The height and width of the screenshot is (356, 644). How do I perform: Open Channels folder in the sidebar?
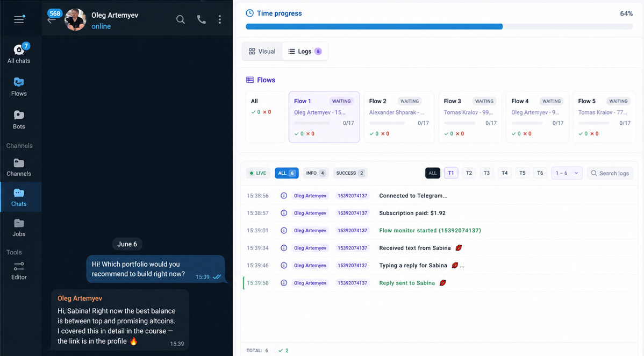[x=19, y=167]
